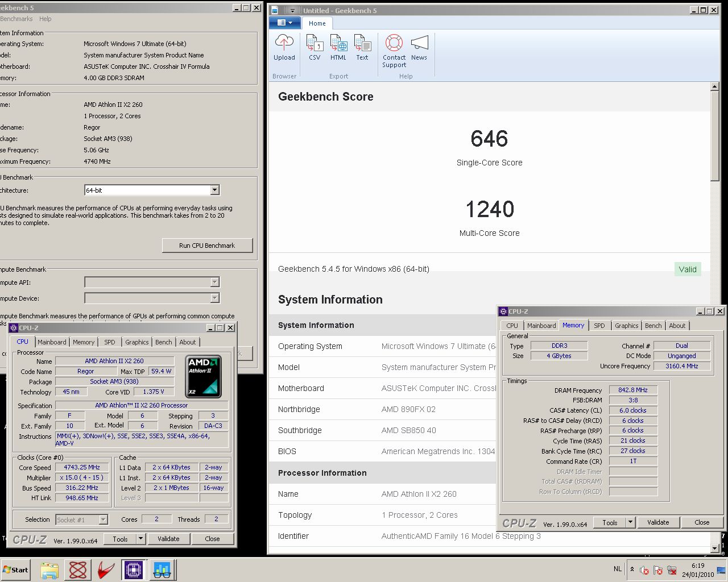Open SPD tab in right CPU-Z
This screenshot has height=582, width=728.
tap(599, 326)
